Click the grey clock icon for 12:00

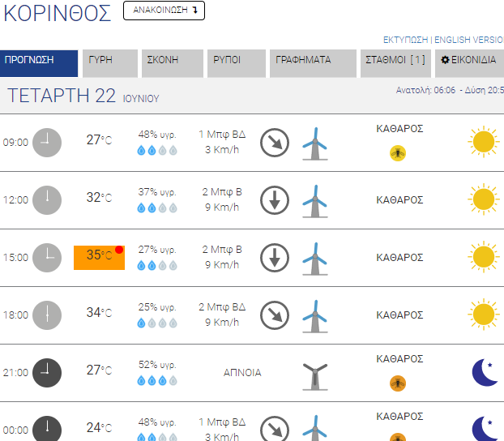pyautogui.click(x=47, y=200)
